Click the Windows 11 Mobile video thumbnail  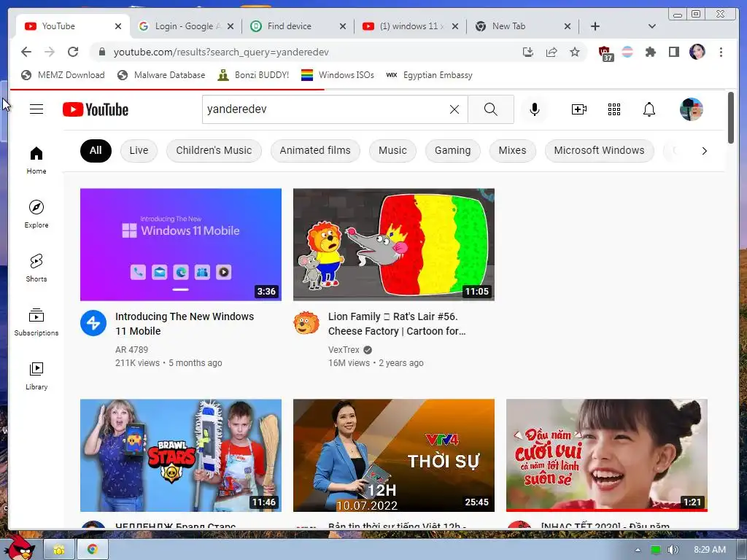[x=181, y=245]
